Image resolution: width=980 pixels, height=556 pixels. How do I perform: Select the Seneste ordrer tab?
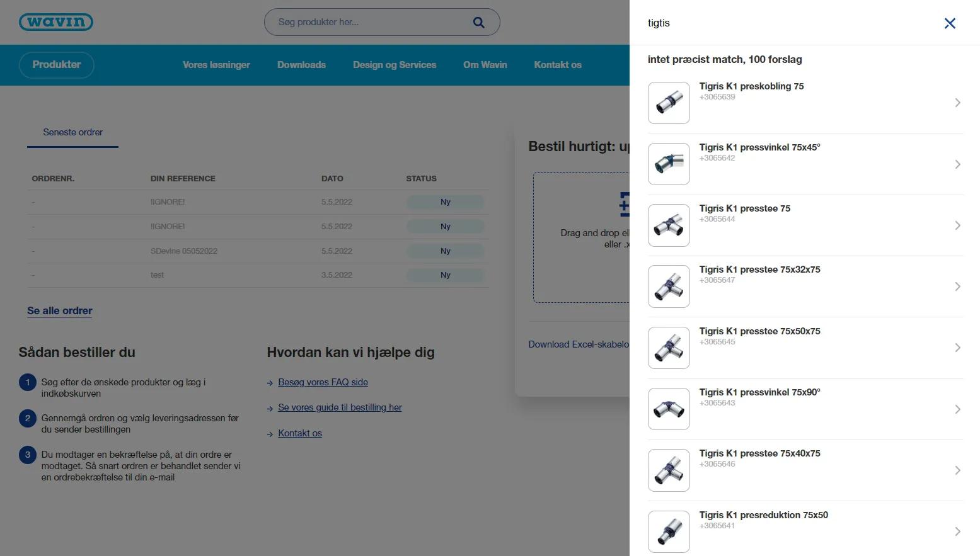click(x=72, y=133)
